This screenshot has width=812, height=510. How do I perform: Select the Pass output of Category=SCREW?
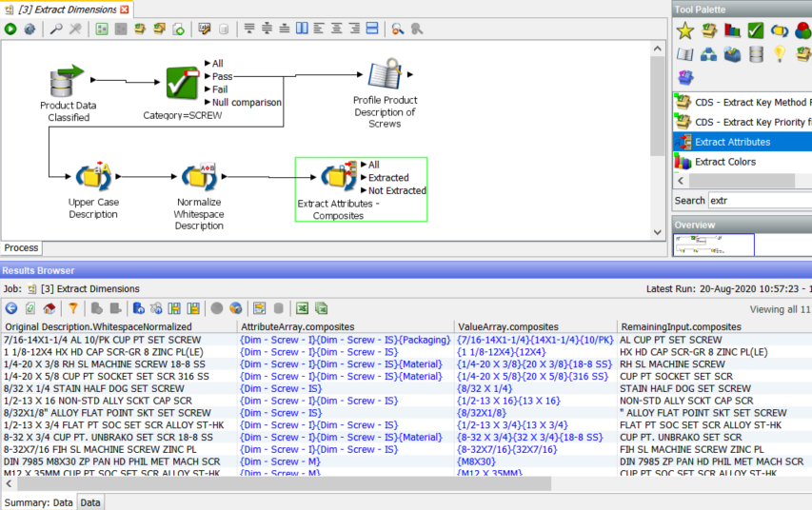point(222,76)
